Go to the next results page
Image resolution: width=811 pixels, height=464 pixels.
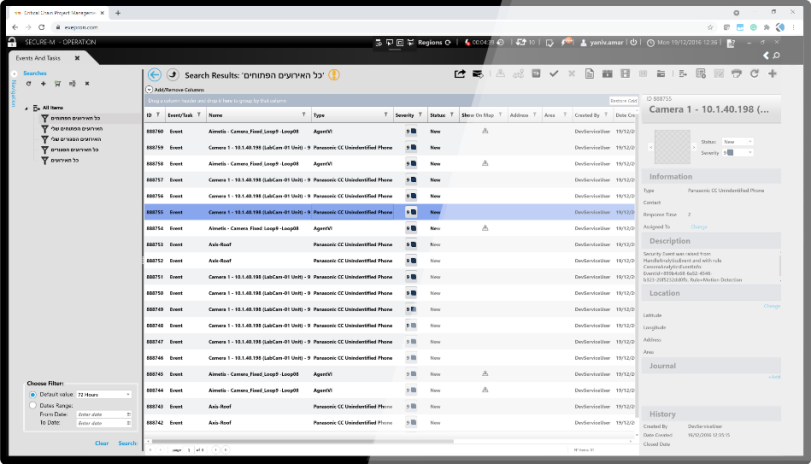point(216,450)
